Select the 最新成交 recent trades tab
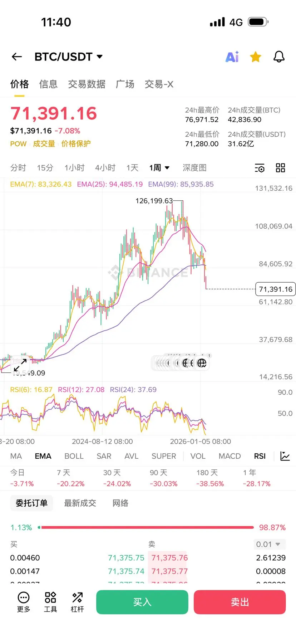The height and width of the screenshot is (644, 296). [x=80, y=503]
